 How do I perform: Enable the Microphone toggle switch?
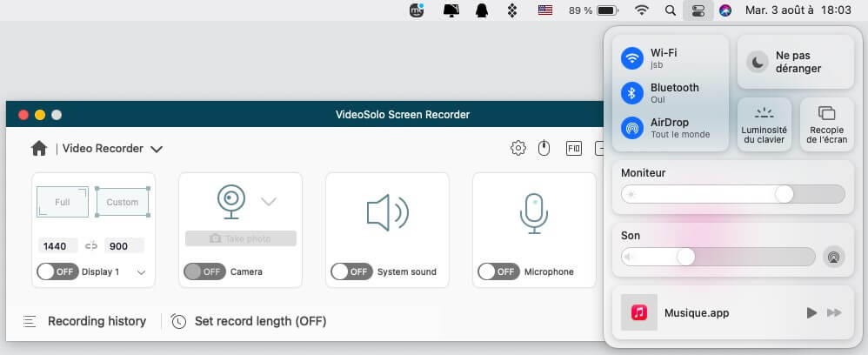coord(498,271)
